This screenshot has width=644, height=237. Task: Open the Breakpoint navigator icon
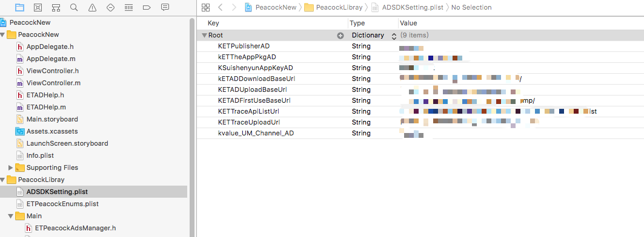tap(147, 7)
